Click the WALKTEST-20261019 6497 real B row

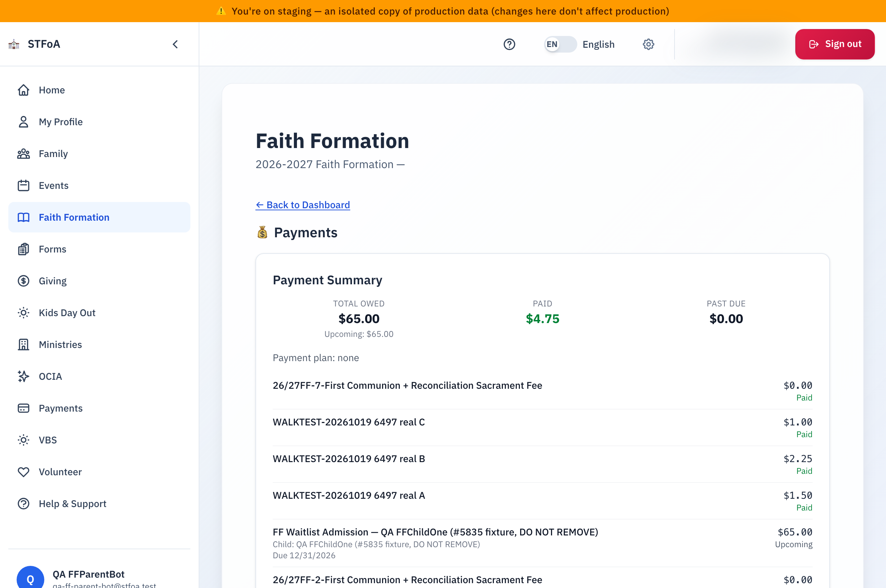[x=543, y=465]
